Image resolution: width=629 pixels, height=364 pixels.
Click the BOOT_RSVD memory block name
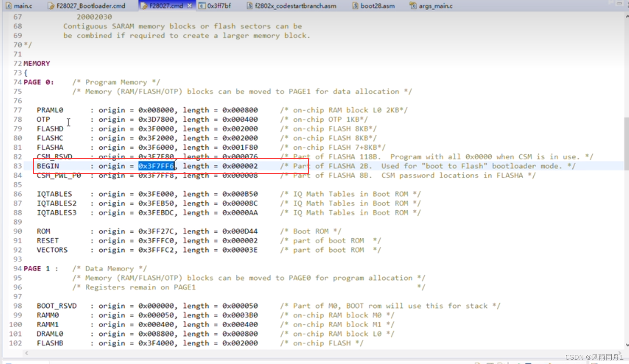57,306
